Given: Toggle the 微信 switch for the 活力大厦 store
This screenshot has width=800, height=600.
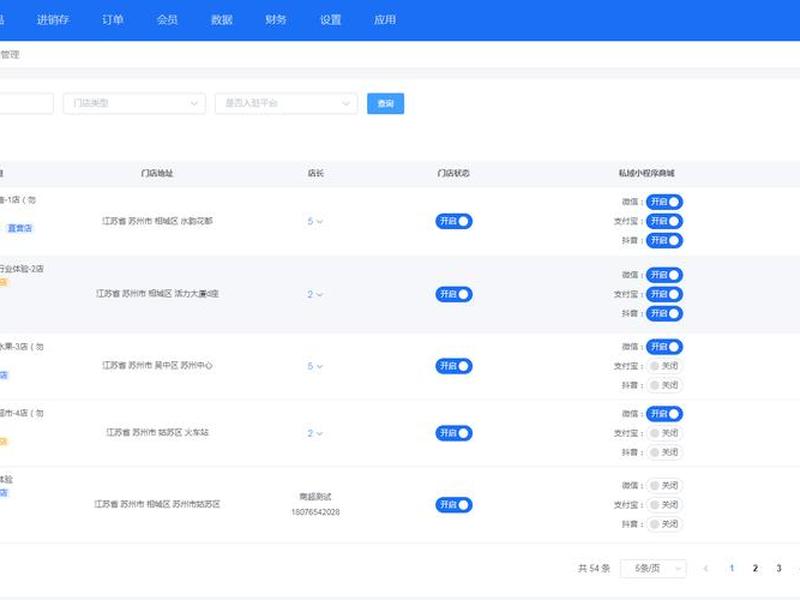Looking at the screenshot, I should pyautogui.click(x=664, y=275).
